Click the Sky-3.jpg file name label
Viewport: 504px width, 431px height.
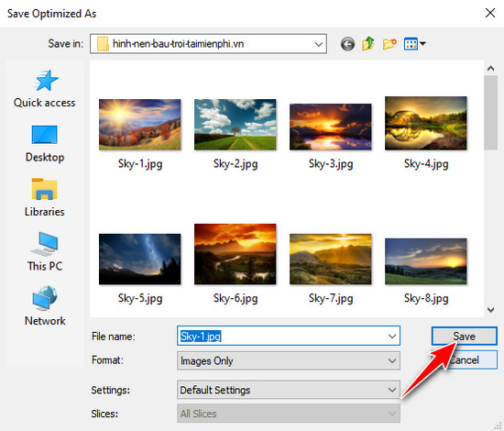pos(331,164)
